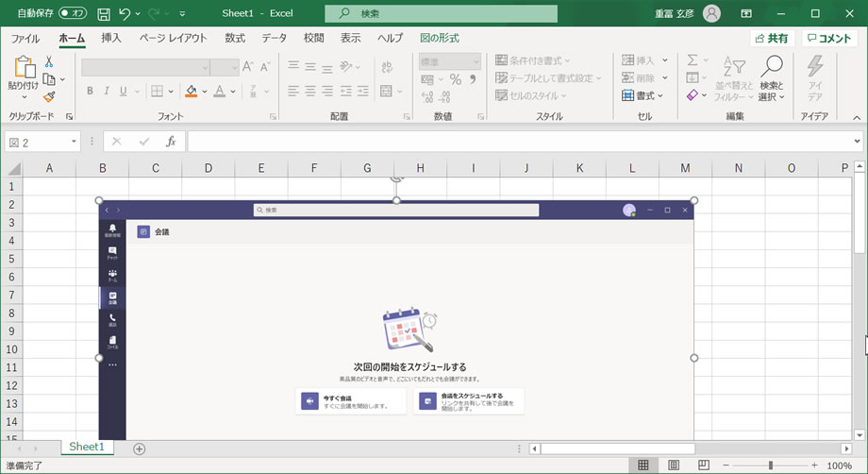Select row header 5
The width and height of the screenshot is (868, 474).
11,259
